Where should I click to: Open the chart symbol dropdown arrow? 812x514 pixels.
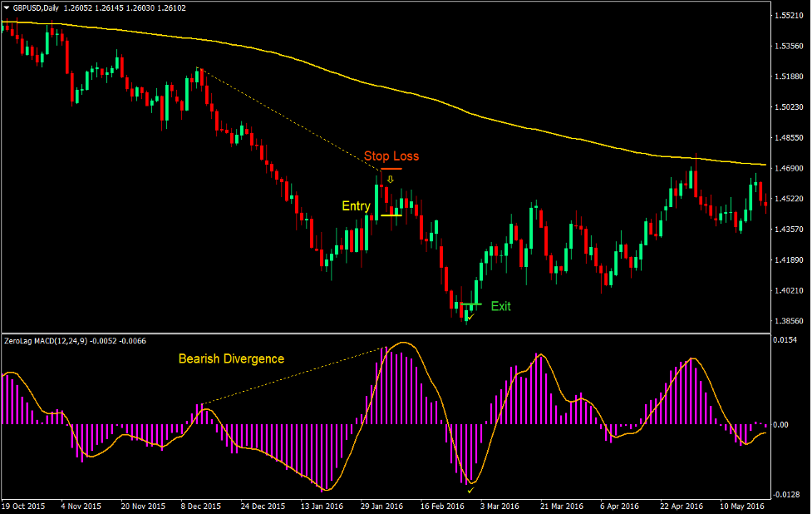(7, 7)
